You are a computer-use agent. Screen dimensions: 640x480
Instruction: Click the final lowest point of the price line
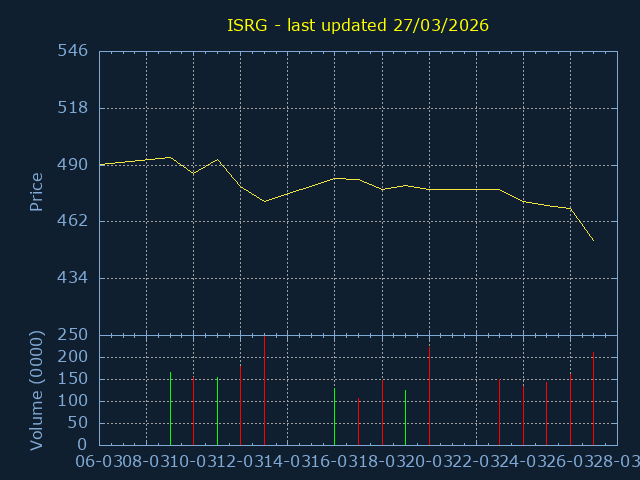coord(593,240)
